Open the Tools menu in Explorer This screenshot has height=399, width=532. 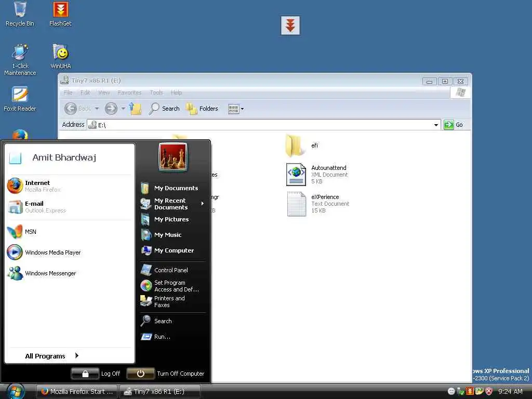tap(156, 92)
